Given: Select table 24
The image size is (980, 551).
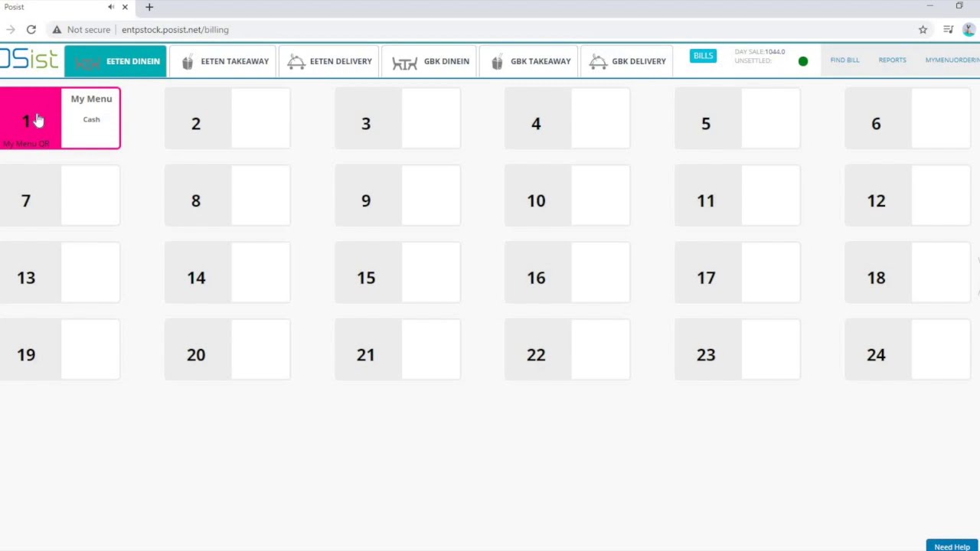Looking at the screenshot, I should pyautogui.click(x=907, y=350).
